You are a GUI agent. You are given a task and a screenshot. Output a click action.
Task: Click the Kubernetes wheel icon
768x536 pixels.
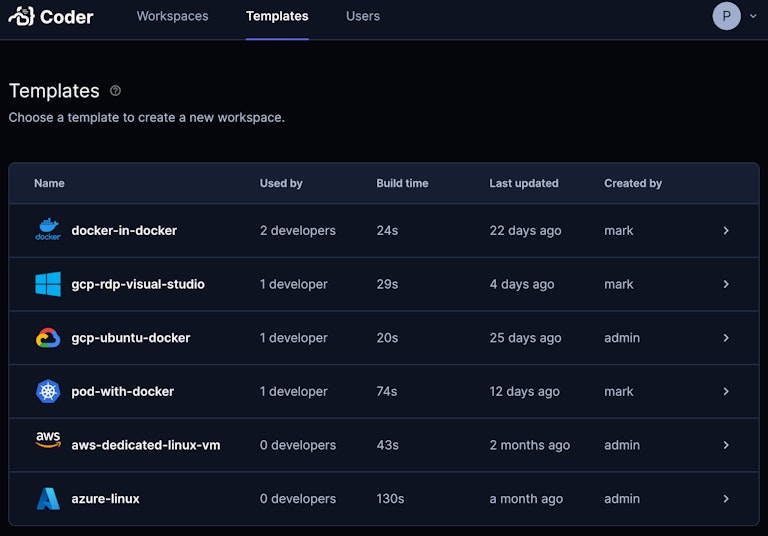[x=48, y=391]
